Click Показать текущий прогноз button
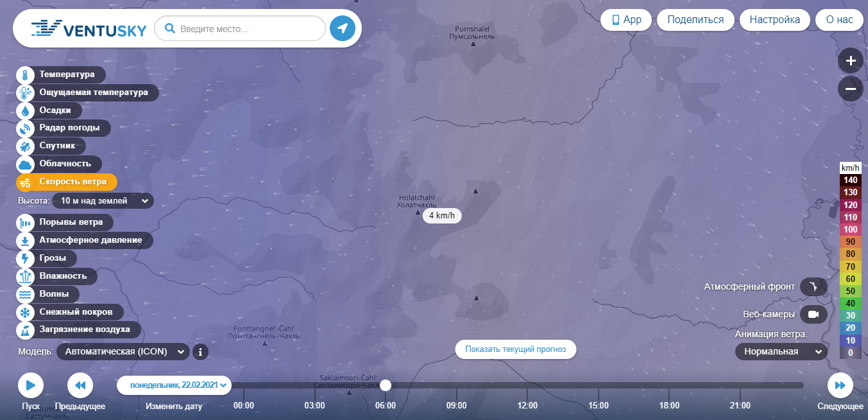Screen dimensions: 868x420 click(516, 349)
